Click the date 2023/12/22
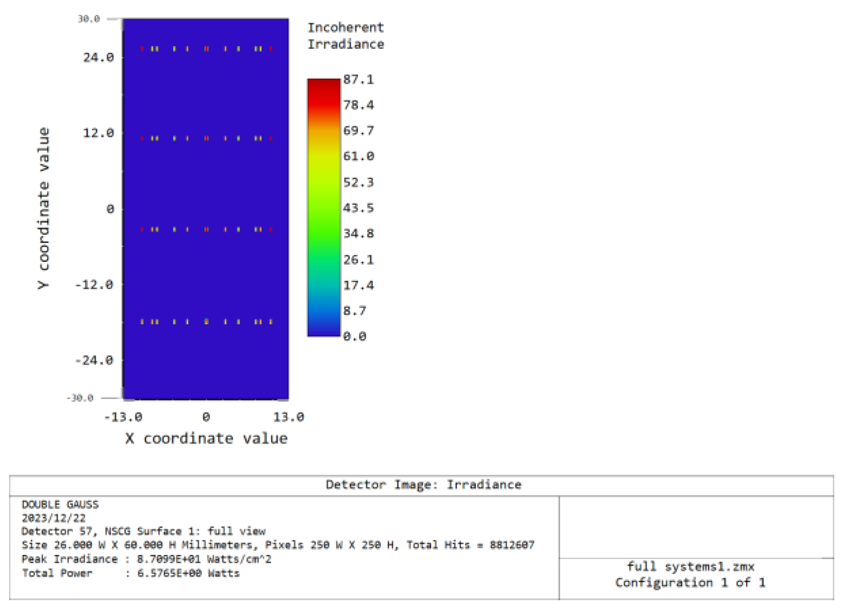The height and width of the screenshot is (616, 846). 53,518
